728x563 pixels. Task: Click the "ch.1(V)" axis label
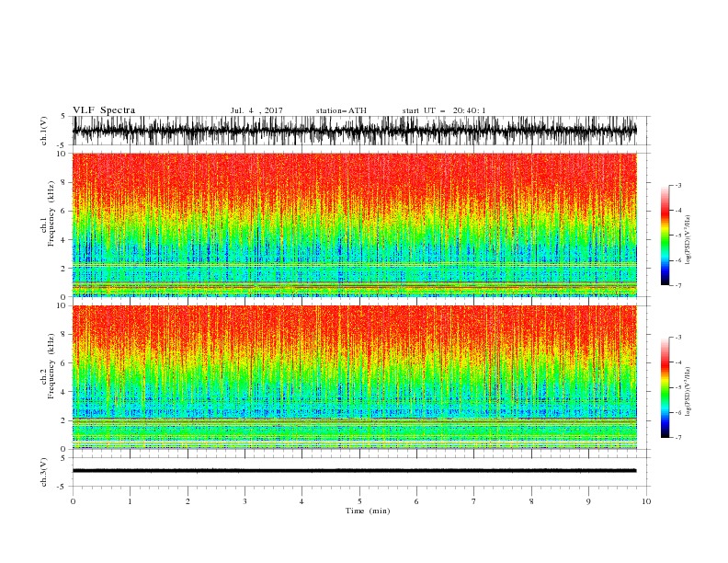pyautogui.click(x=43, y=131)
